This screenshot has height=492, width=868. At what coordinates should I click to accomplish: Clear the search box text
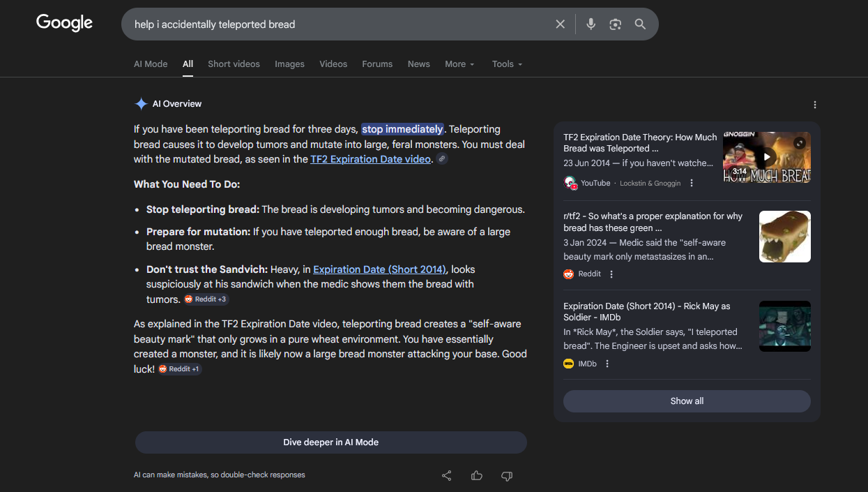560,24
